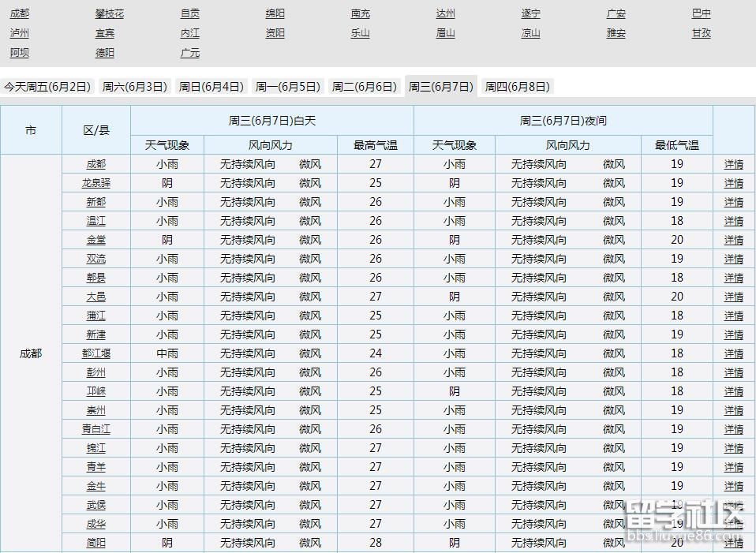The width and height of the screenshot is (756, 553).
Task: Switch to the 周六(6月3日) forecast tab
Action: [134, 87]
